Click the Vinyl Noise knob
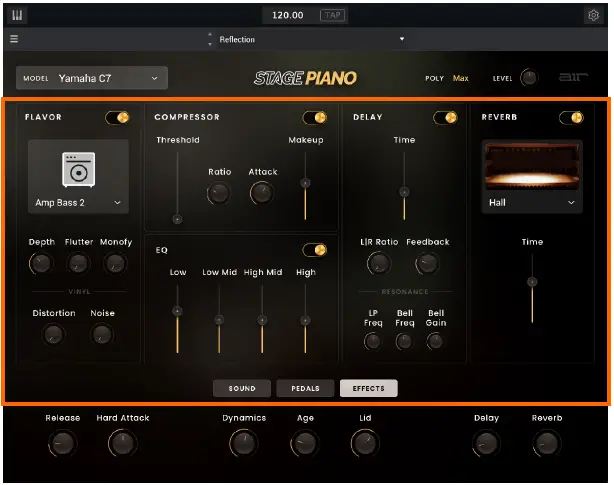Image resolution: width=614 pixels, height=485 pixels. click(102, 334)
